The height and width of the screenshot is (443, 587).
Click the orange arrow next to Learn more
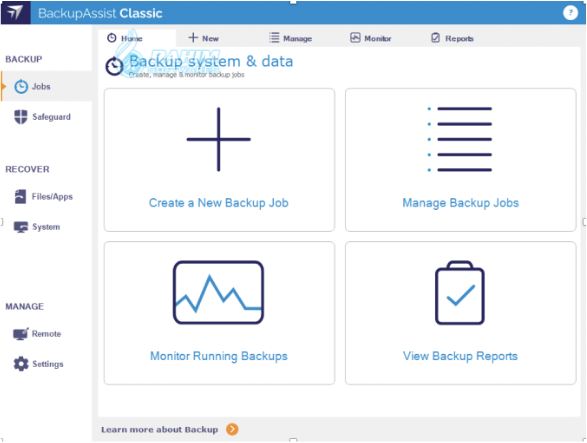point(232,429)
